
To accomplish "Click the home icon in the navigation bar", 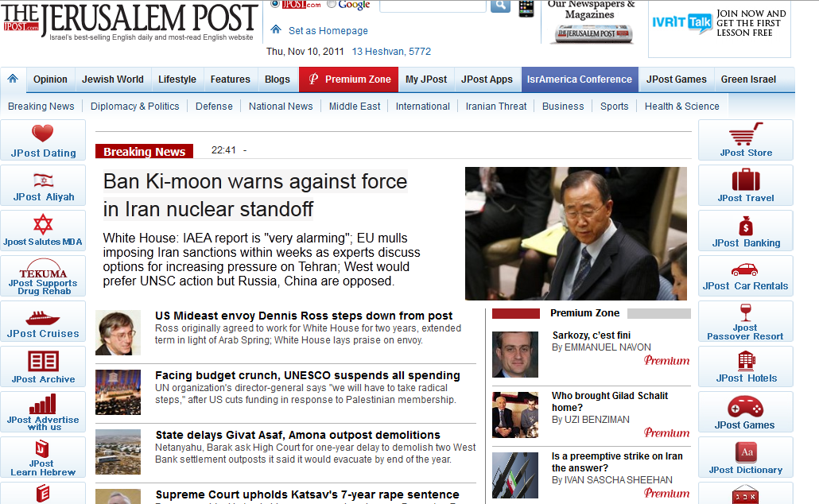I will (13, 79).
